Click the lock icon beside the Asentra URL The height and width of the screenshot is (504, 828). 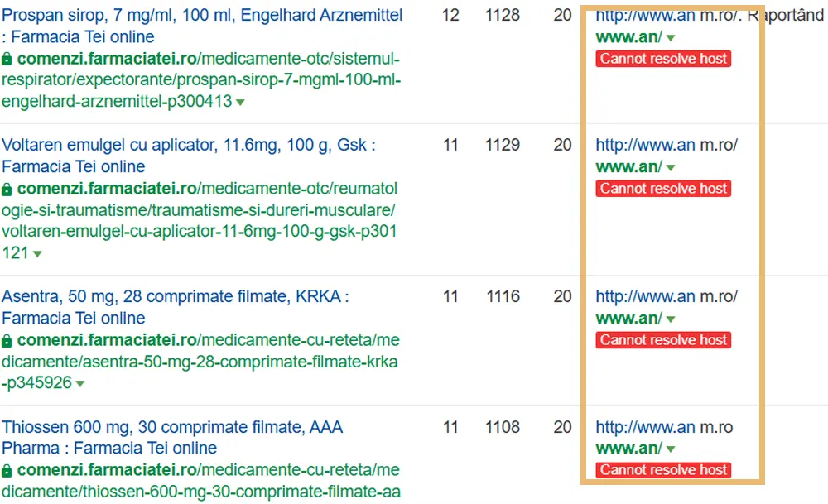tap(7, 340)
